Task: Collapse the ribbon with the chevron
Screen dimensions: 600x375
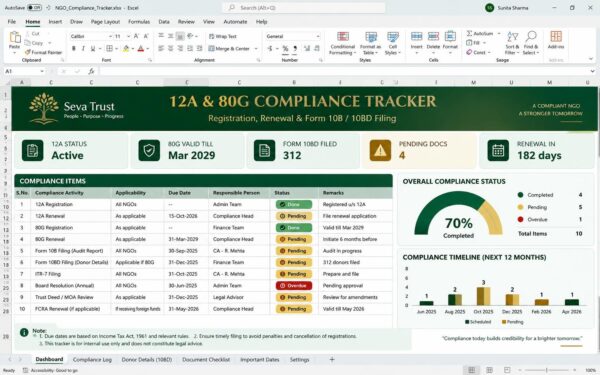Action: pyautogui.click(x=591, y=59)
